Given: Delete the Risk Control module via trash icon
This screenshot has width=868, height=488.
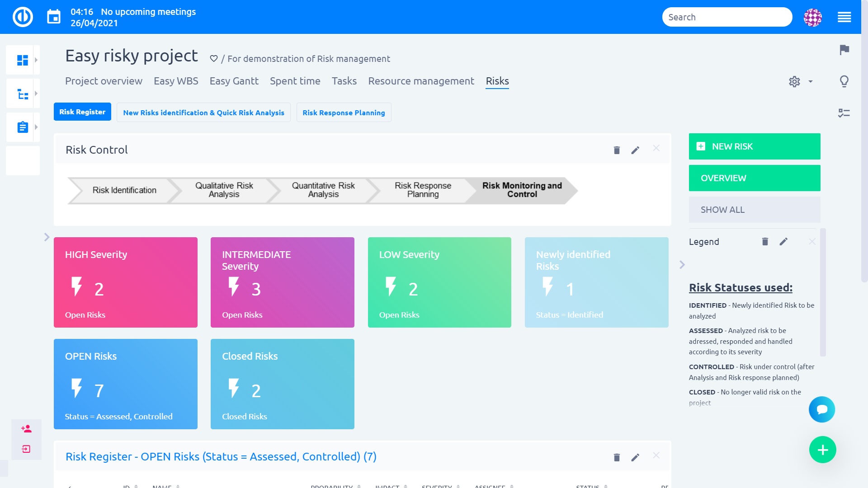Looking at the screenshot, I should click(x=617, y=150).
